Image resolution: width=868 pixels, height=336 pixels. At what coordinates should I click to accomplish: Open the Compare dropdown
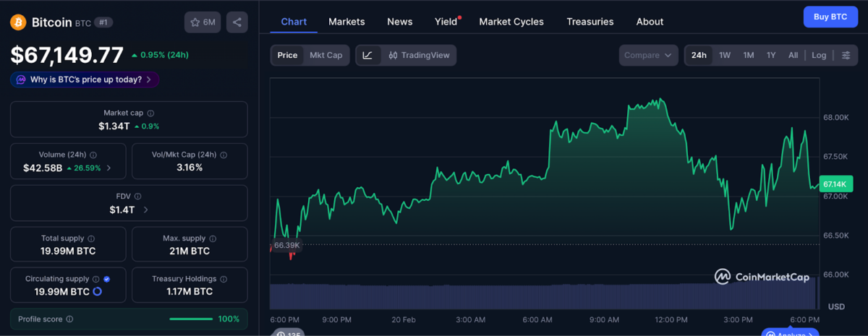pos(648,55)
